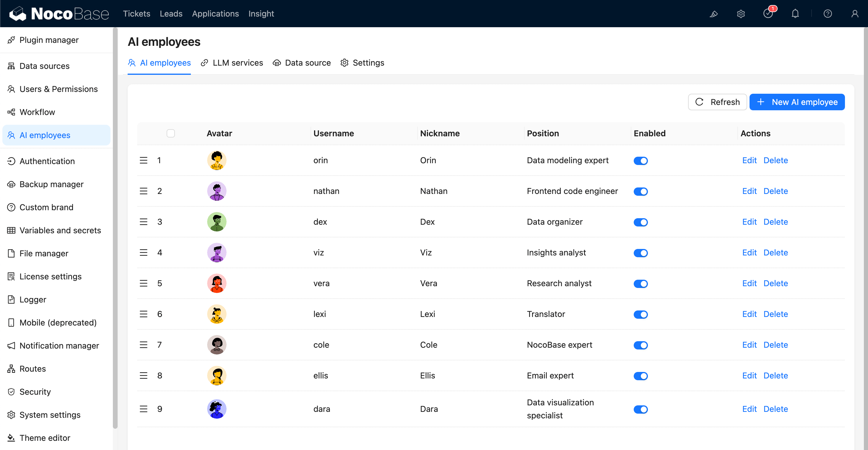Image resolution: width=868 pixels, height=450 pixels.
Task: Click Delete link for cole
Action: tap(775, 345)
